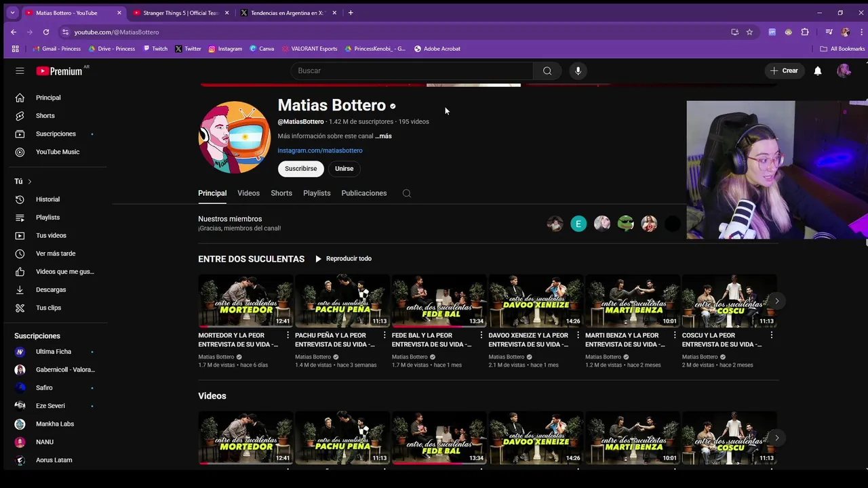This screenshot has width=868, height=488.
Task: Open Gmail - Princess bookmark
Action: pyautogui.click(x=57, y=49)
